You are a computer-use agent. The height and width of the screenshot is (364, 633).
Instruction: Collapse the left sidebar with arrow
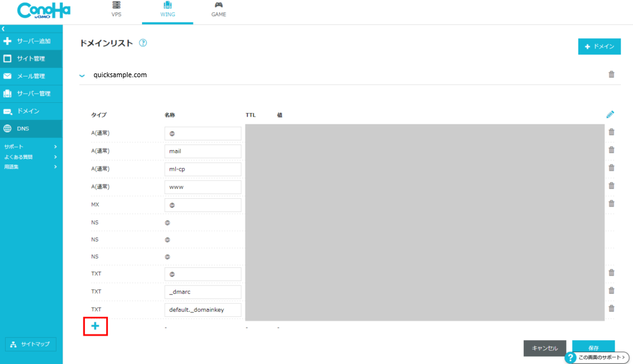pyautogui.click(x=3, y=29)
